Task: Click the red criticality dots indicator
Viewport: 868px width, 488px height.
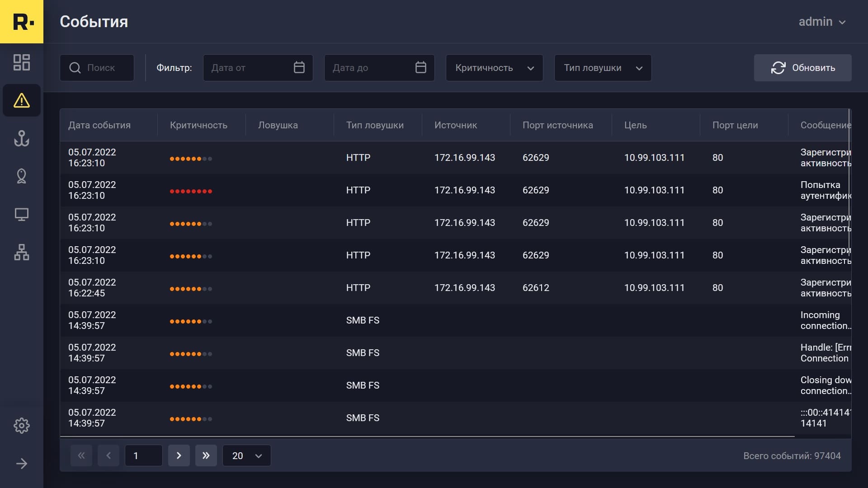Action: (x=191, y=191)
